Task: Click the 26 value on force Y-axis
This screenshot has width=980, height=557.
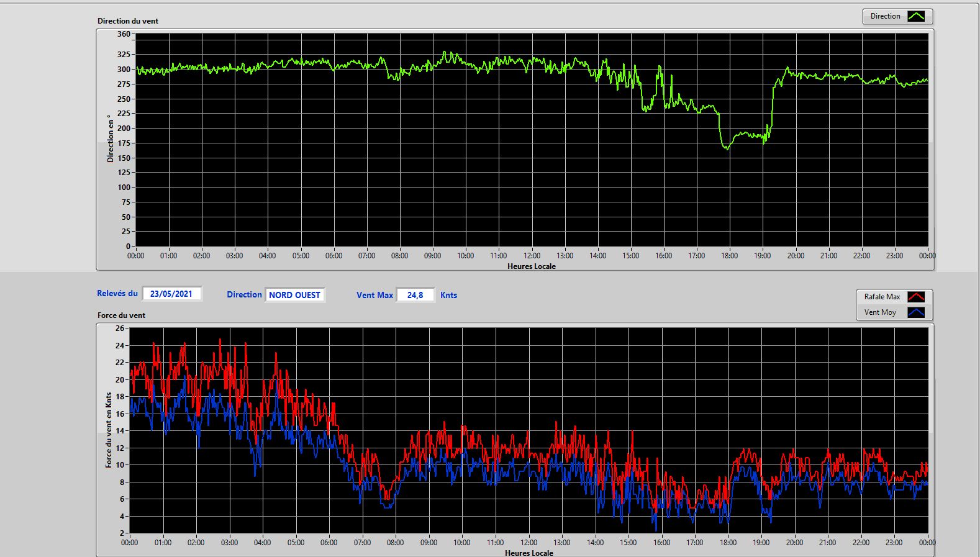Action: pyautogui.click(x=120, y=328)
